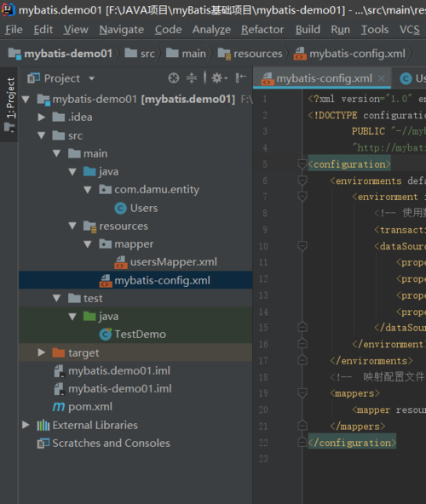Toggle fold marker on mappers tag line 19
This screenshot has height=504, width=426.
302,393
